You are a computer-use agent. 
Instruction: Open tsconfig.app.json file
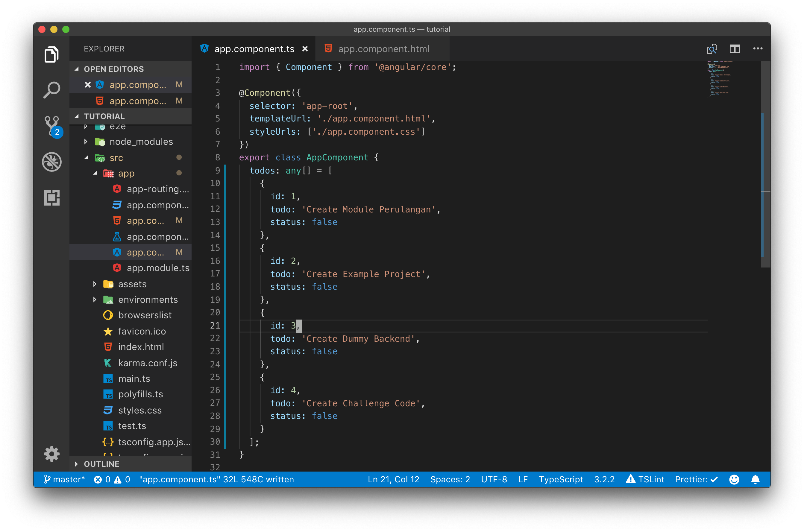coord(131,442)
